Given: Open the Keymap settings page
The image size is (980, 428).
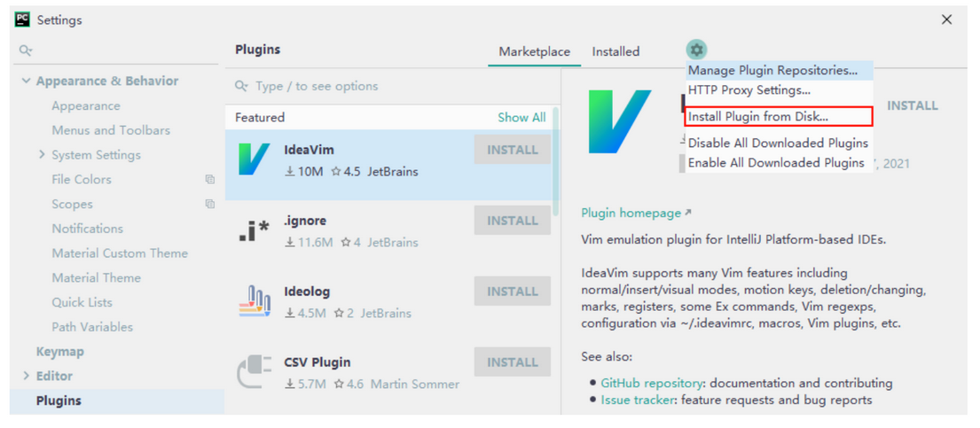Looking at the screenshot, I should 60,352.
